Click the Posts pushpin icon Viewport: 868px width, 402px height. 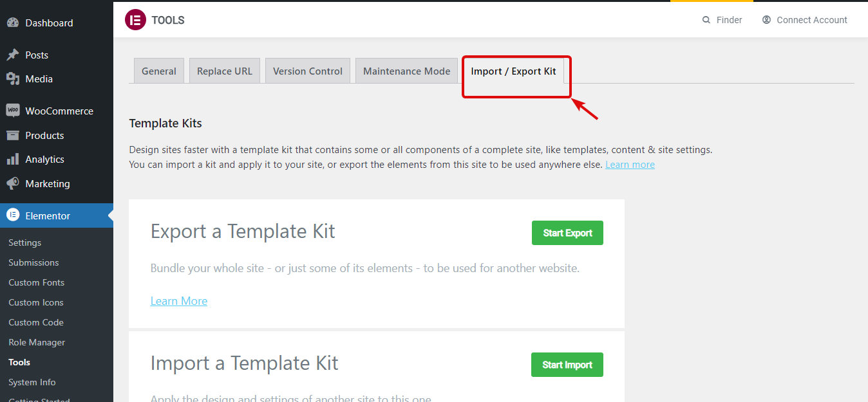tap(13, 55)
